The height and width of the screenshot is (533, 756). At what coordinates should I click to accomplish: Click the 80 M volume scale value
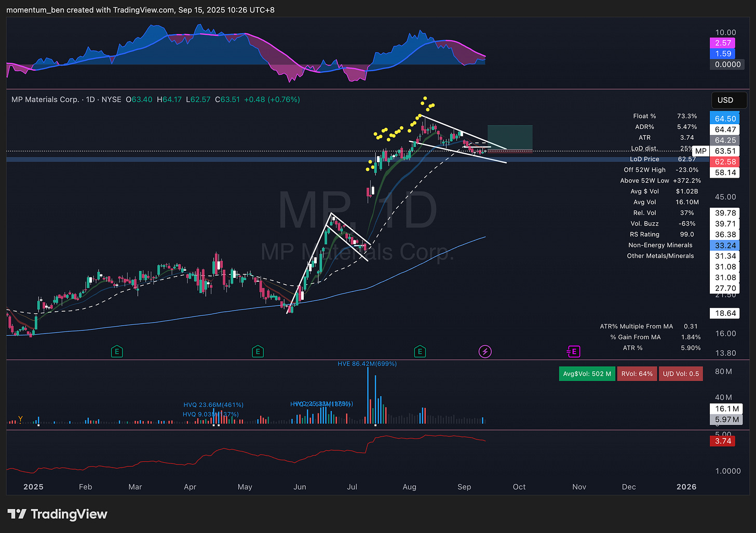[x=723, y=371]
